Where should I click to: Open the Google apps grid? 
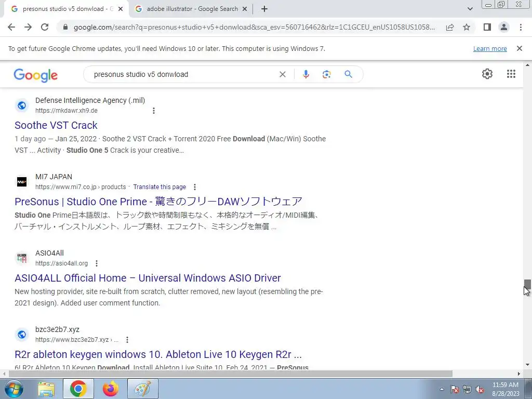pos(511,74)
